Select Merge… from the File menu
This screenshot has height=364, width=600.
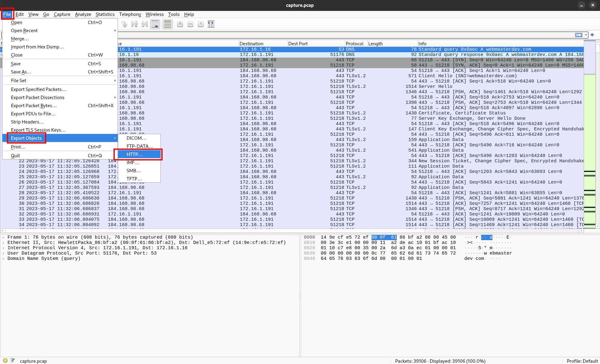60,39
